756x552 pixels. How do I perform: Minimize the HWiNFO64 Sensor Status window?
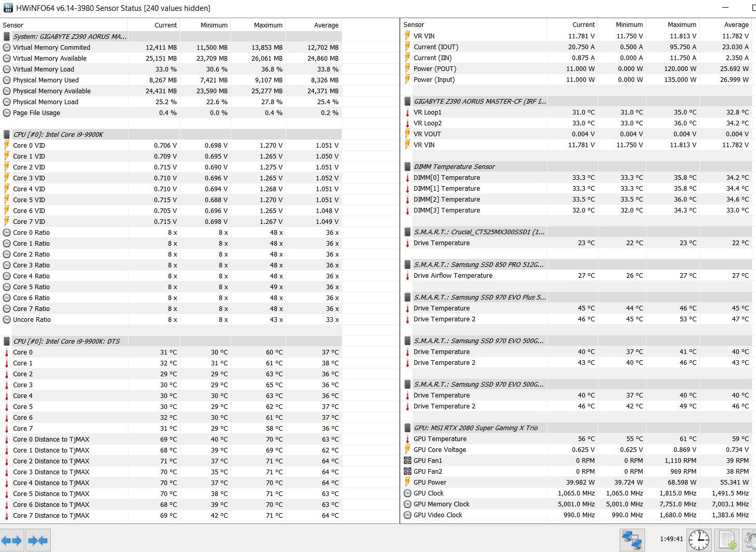(x=725, y=8)
